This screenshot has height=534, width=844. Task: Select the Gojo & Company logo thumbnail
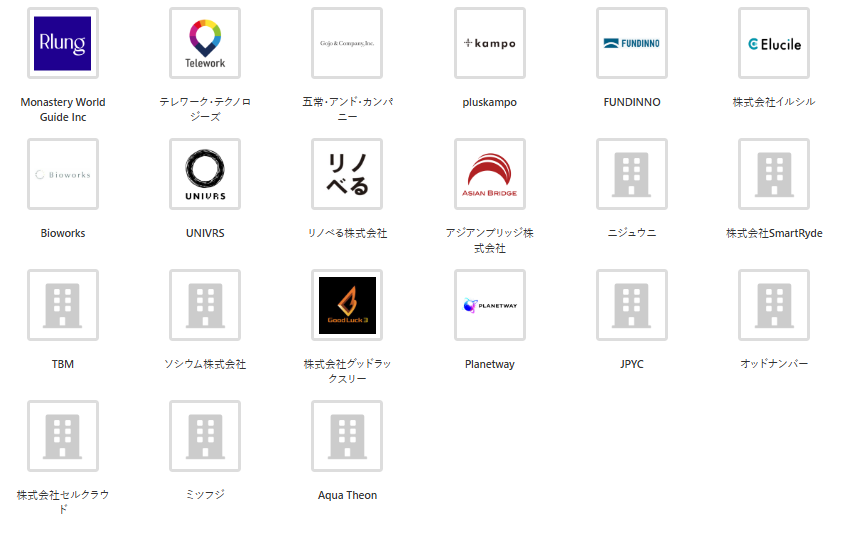click(x=347, y=43)
